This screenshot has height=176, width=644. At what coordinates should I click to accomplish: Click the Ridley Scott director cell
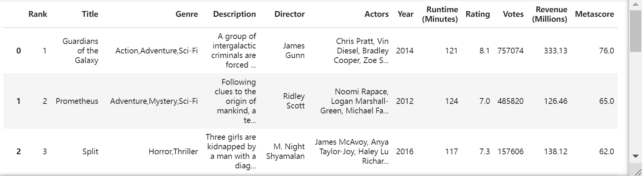click(294, 101)
